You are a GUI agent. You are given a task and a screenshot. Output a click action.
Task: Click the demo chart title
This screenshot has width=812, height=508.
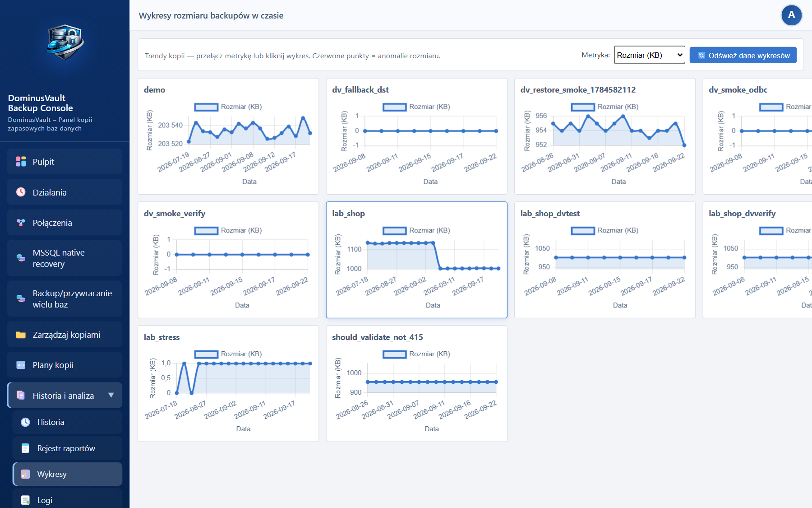tap(154, 90)
